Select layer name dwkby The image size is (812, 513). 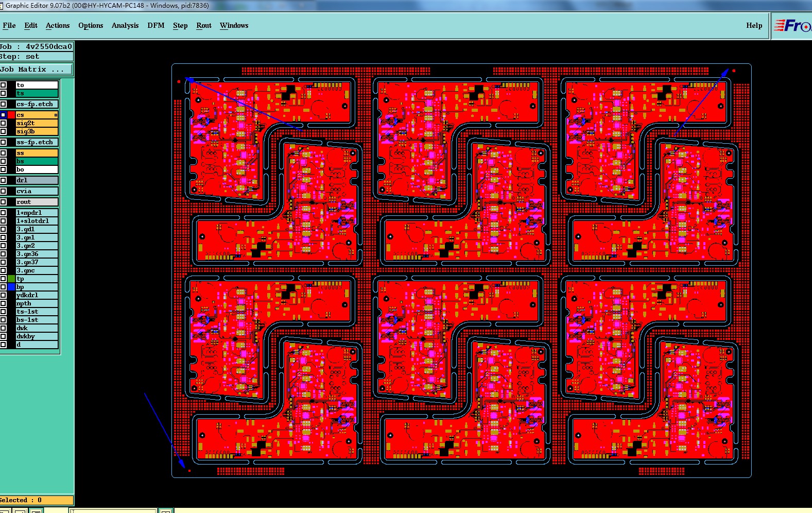tap(37, 336)
